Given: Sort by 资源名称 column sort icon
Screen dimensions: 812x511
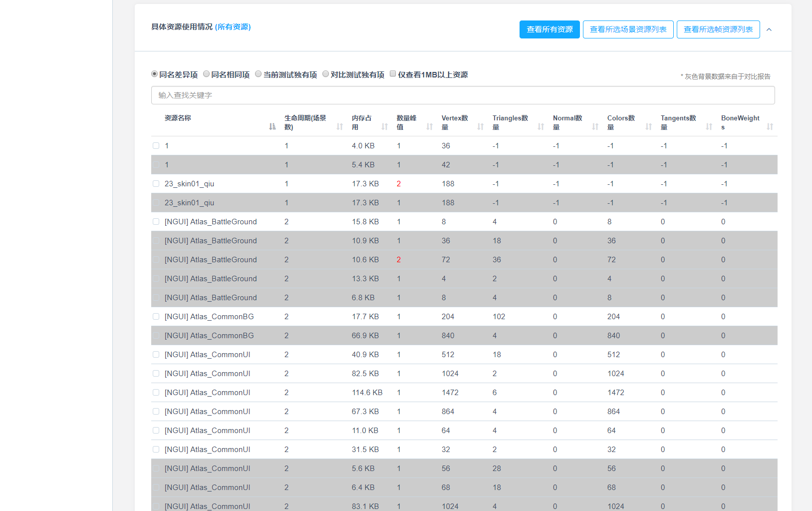Looking at the screenshot, I should coord(272,126).
